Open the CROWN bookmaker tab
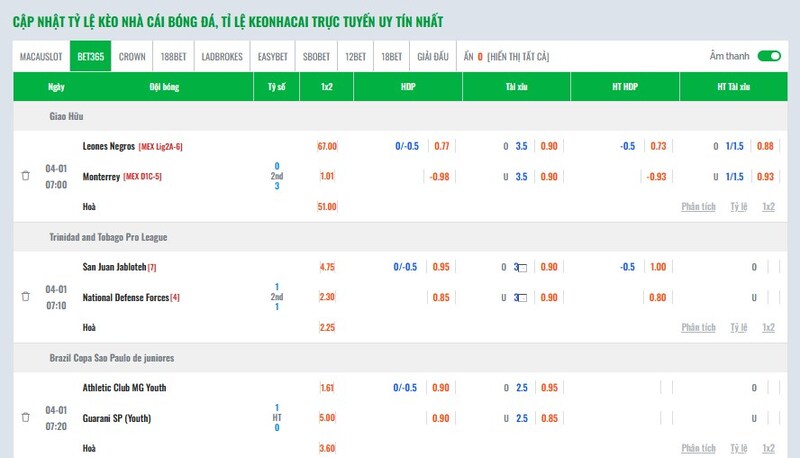800x458 pixels. (x=132, y=57)
